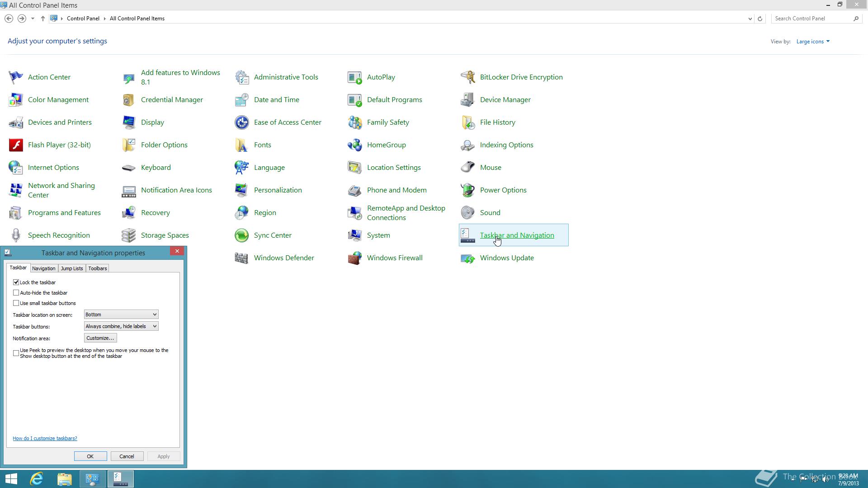Click the Customize notification area button
This screenshot has height=488, width=868.
100,338
